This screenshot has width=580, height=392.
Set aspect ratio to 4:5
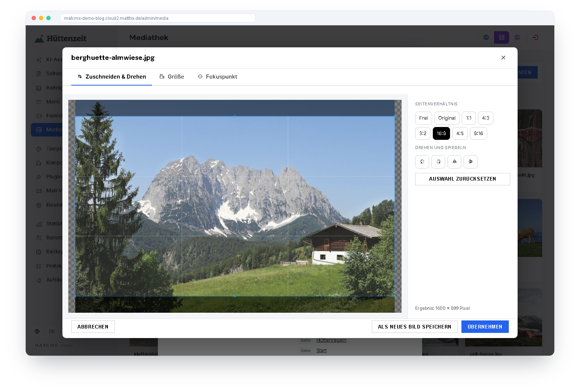(x=460, y=133)
